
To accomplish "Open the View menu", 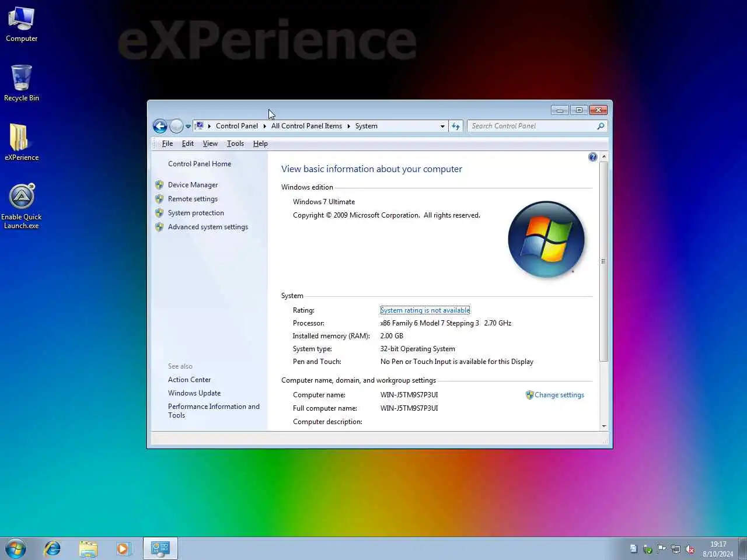I will pos(210,143).
